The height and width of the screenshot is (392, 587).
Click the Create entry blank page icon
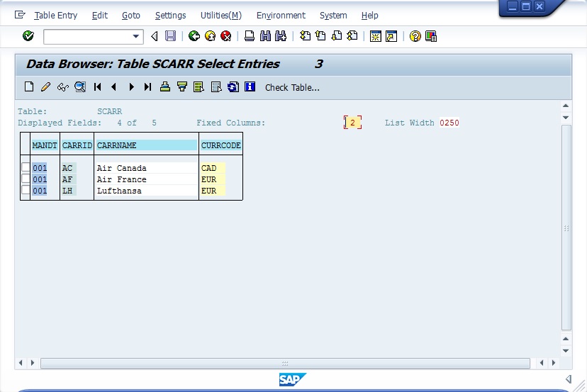pyautogui.click(x=29, y=87)
